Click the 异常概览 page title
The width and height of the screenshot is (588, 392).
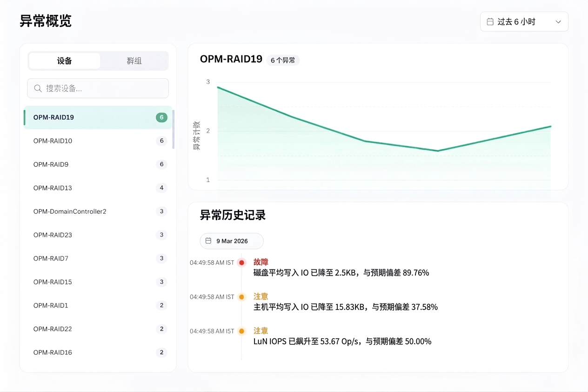[x=46, y=21]
